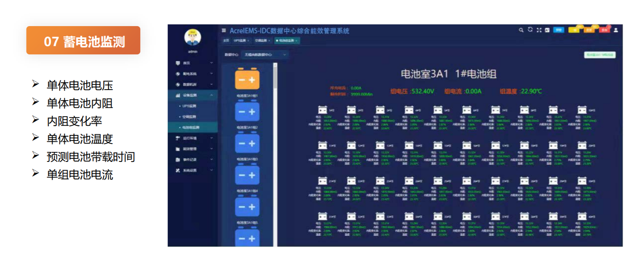Click the 配电系统 icon in the sidebar
This screenshot has height=275, width=644.
click(178, 74)
